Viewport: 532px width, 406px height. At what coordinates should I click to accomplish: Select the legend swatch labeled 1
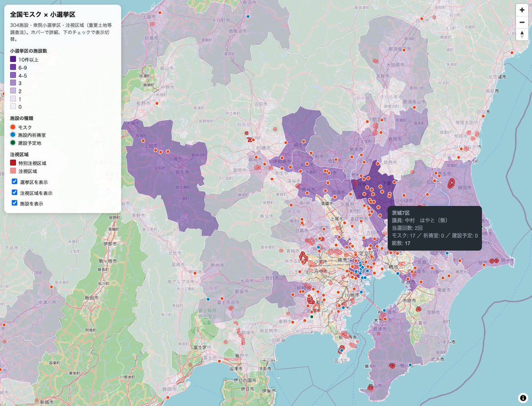13,99
